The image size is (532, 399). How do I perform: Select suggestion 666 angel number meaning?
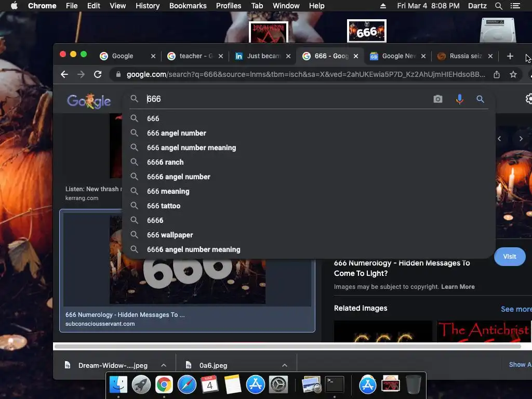309,148
